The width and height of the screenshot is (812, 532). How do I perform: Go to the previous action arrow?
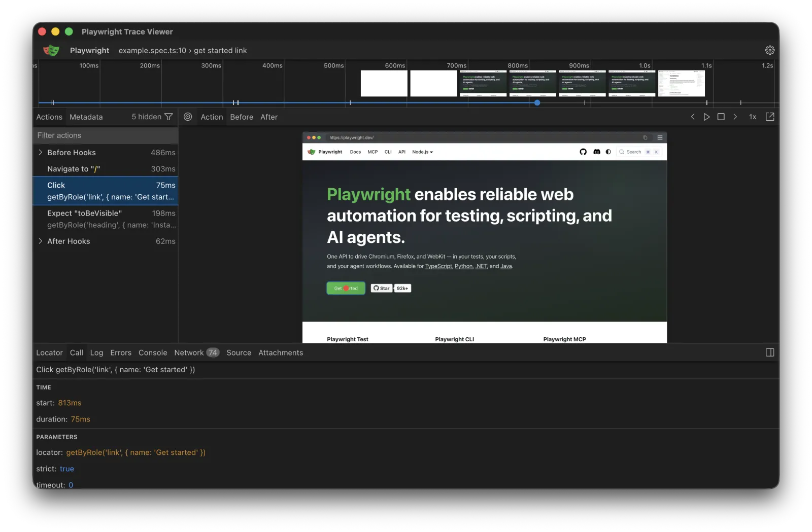click(693, 117)
